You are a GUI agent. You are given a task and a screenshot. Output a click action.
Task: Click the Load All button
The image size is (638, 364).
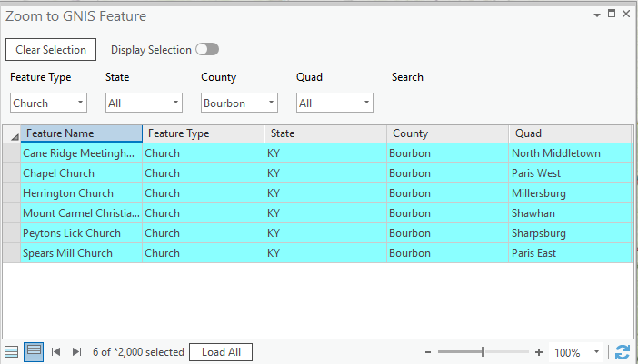220,352
